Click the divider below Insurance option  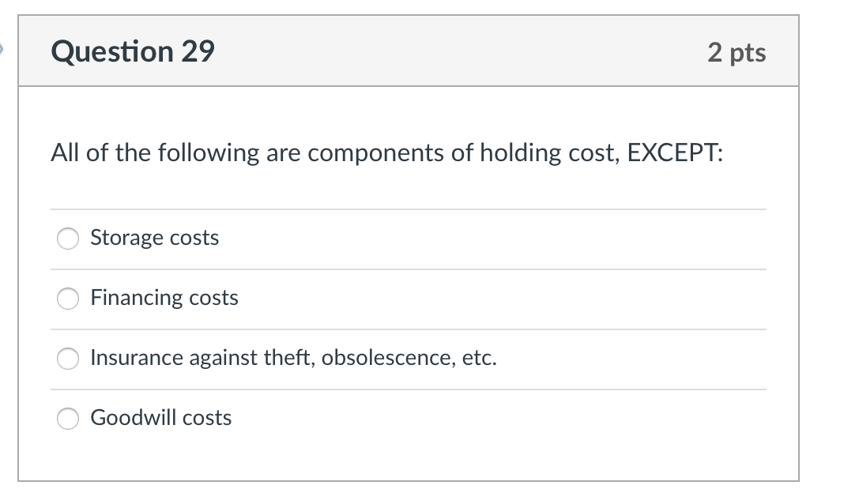click(x=408, y=389)
